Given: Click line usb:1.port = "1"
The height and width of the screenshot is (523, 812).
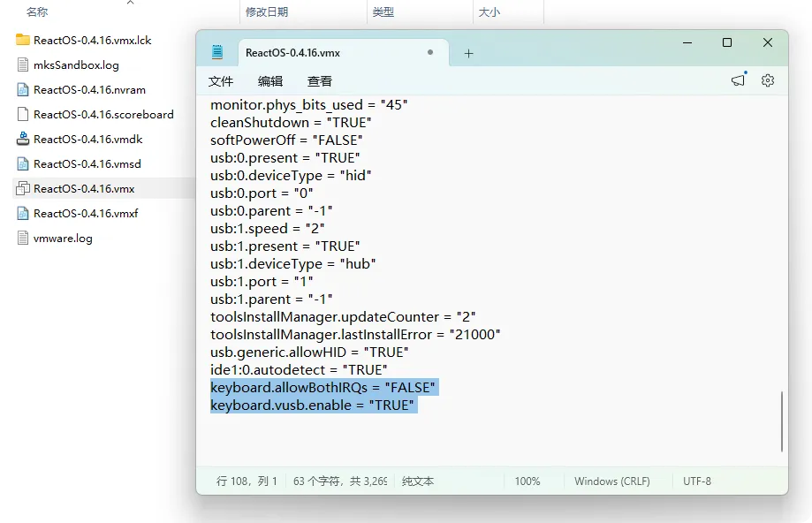Looking at the screenshot, I should tap(262, 281).
